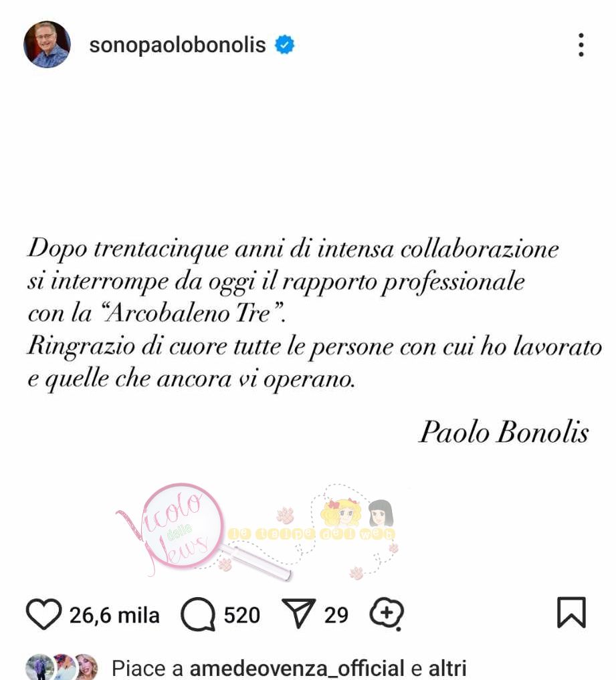Image resolution: width=616 pixels, height=680 pixels.
Task: Tap the Paolo Bonolis signature text
Action: [504, 432]
